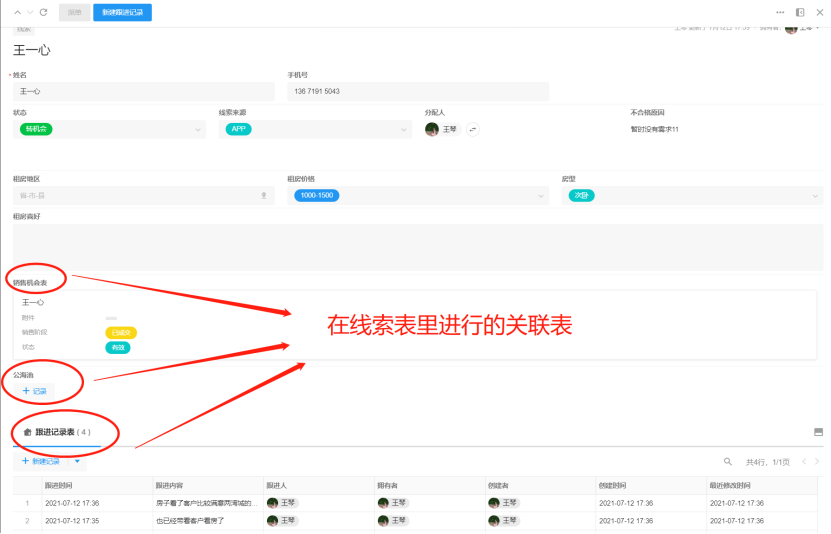Viewport: 831px width, 534px height.
Task: Add a record under 公海池
Action: (34, 391)
